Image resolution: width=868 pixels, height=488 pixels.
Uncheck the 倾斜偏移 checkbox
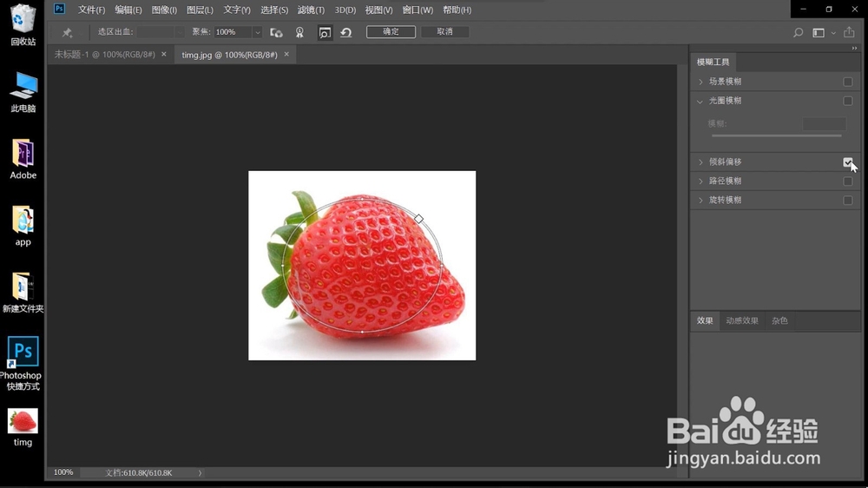click(x=847, y=162)
